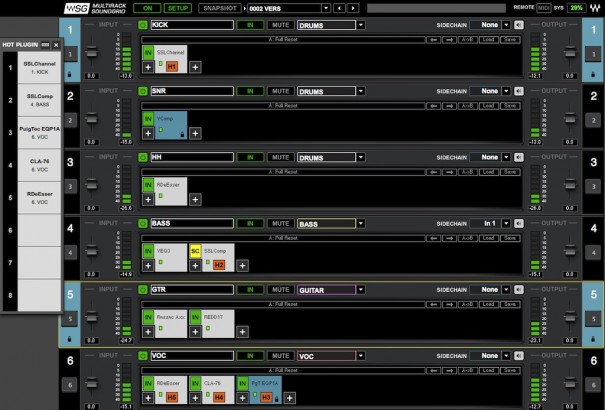The height and width of the screenshot is (410, 605).
Task: Click the Save button on the HH track
Action: point(510,171)
